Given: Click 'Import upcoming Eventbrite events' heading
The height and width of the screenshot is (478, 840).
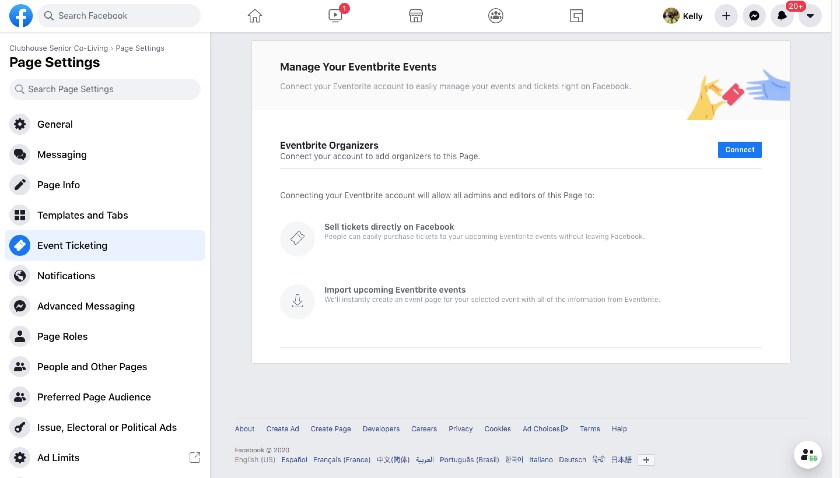Looking at the screenshot, I should point(395,290).
